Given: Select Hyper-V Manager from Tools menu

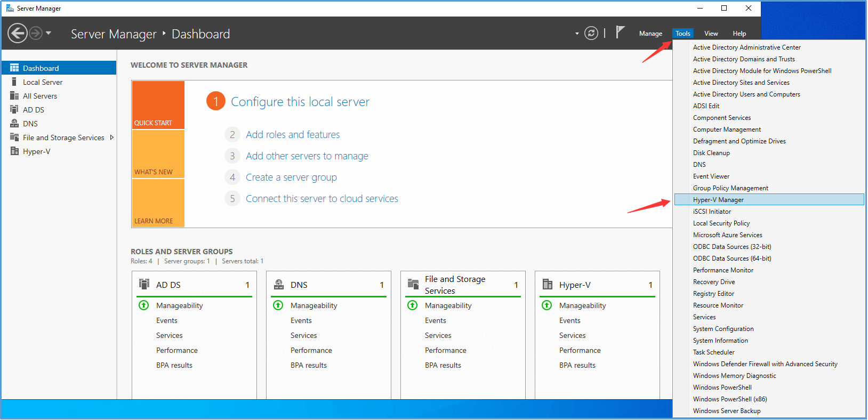Looking at the screenshot, I should click(x=718, y=200).
